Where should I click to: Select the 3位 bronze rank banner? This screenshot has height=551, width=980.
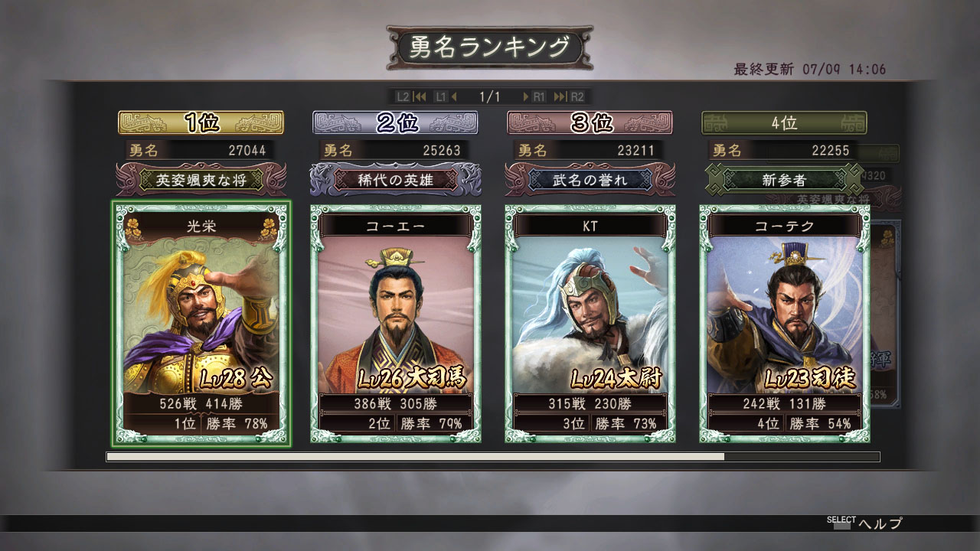pos(590,122)
